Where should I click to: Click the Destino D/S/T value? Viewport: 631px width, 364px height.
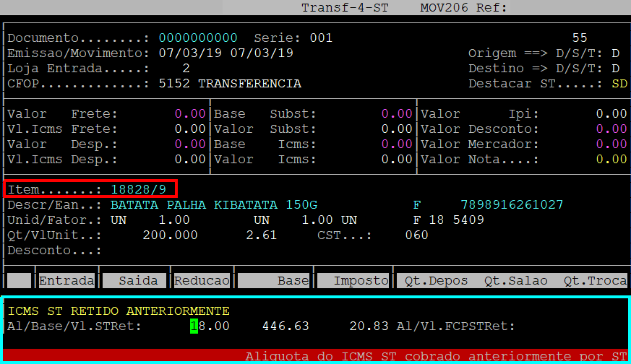(x=615, y=69)
